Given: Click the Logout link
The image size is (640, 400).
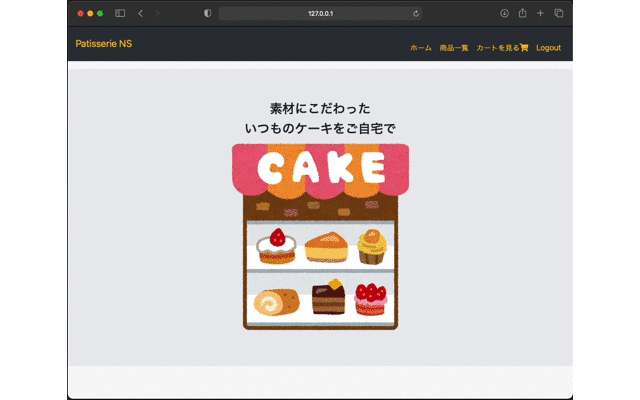Looking at the screenshot, I should tap(549, 48).
